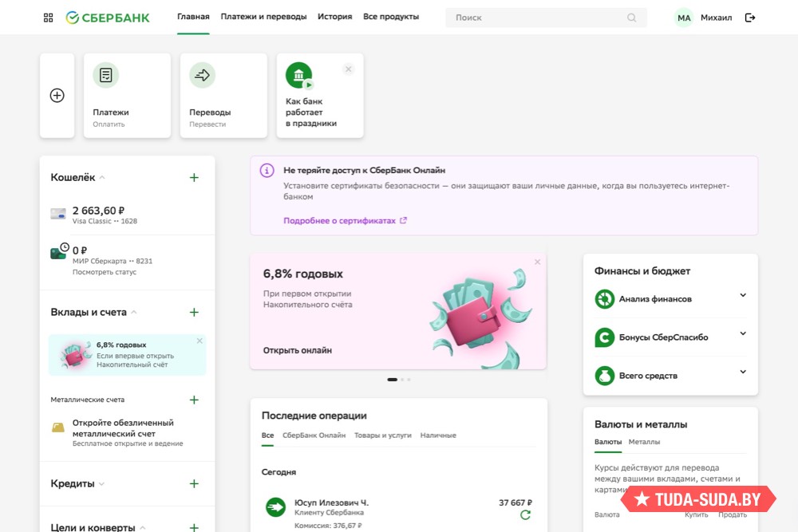The image size is (798, 532).
Task: Expand Бонусы СберСпасибо details
Action: click(x=743, y=333)
